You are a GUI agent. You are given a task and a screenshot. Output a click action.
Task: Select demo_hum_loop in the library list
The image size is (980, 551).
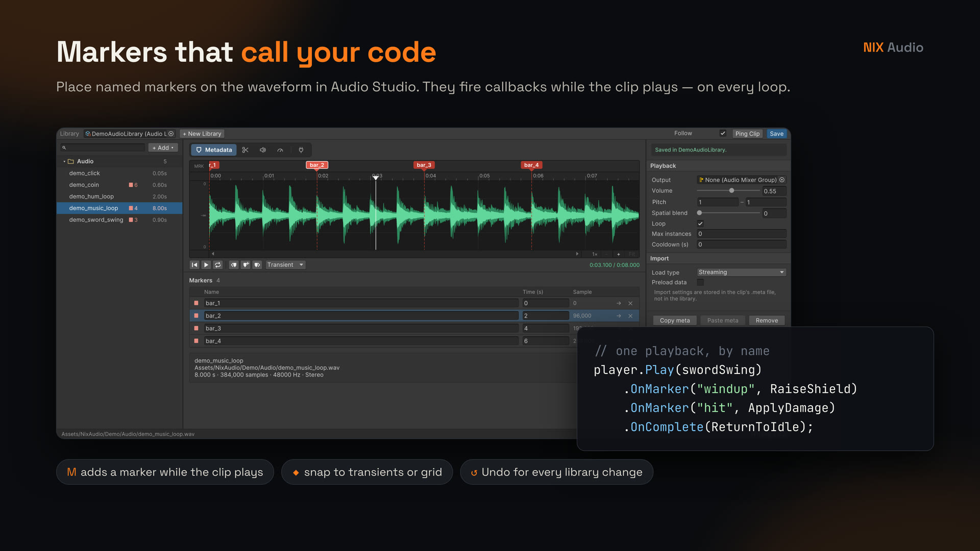(119, 196)
